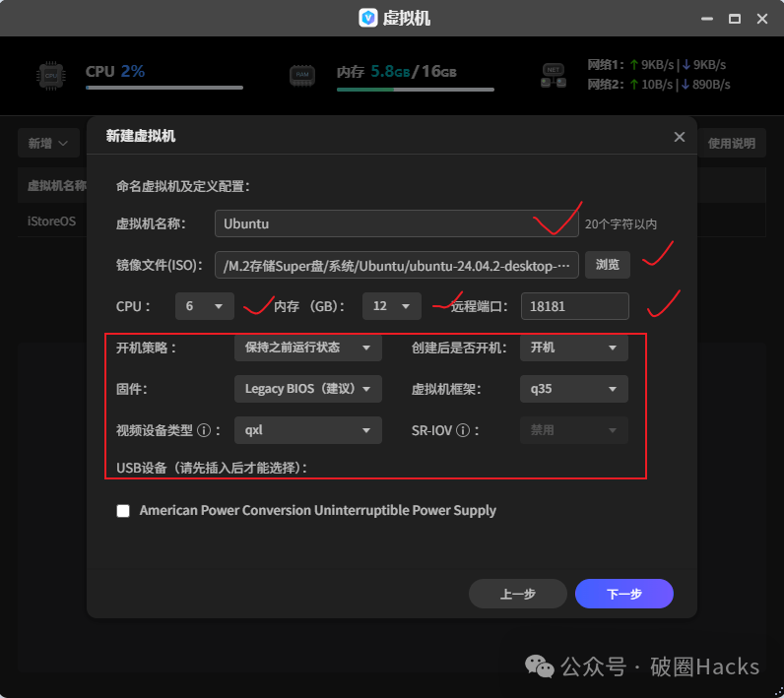Enable American Power Conversion UPS checkbox

[123, 511]
